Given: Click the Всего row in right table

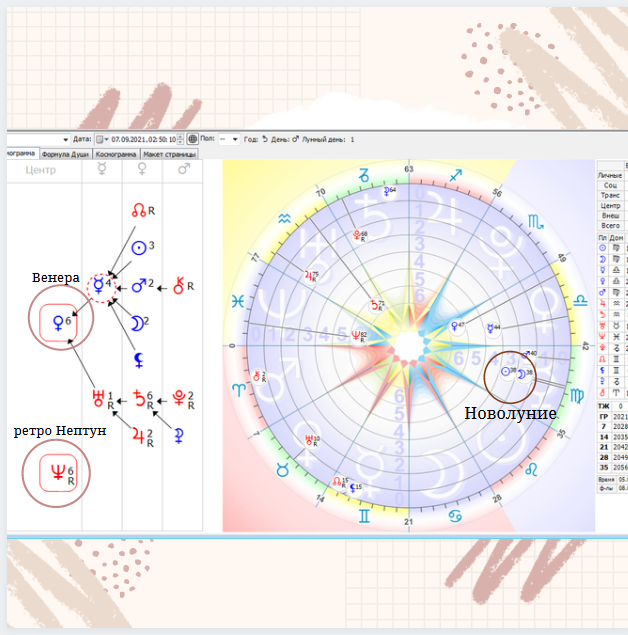Looking at the screenshot, I should pos(612,226).
